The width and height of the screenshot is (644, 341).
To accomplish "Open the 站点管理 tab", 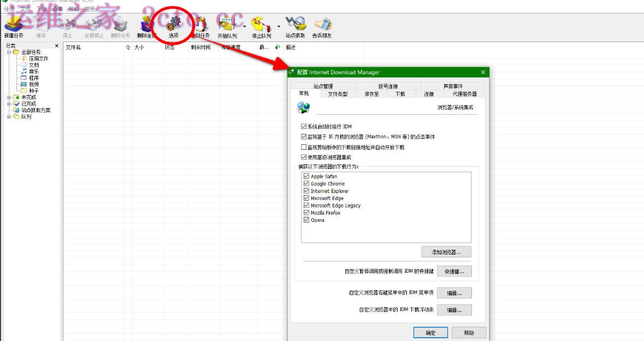I will [323, 86].
